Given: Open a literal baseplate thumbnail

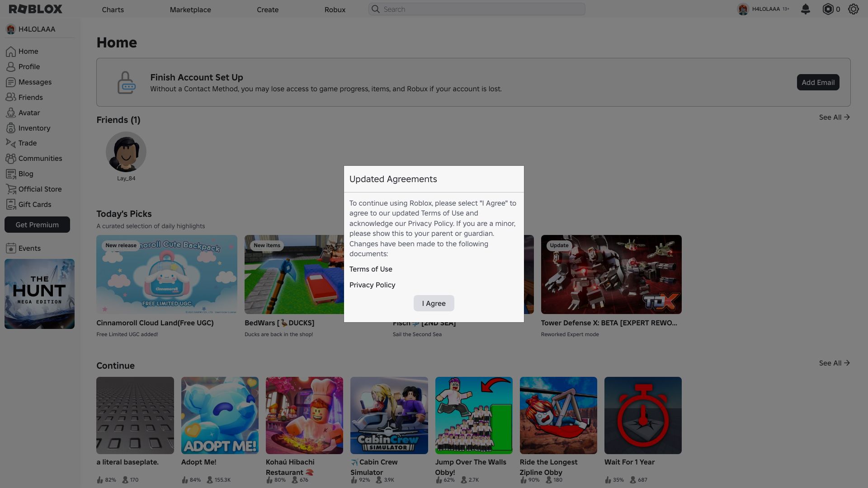Looking at the screenshot, I should (x=135, y=416).
